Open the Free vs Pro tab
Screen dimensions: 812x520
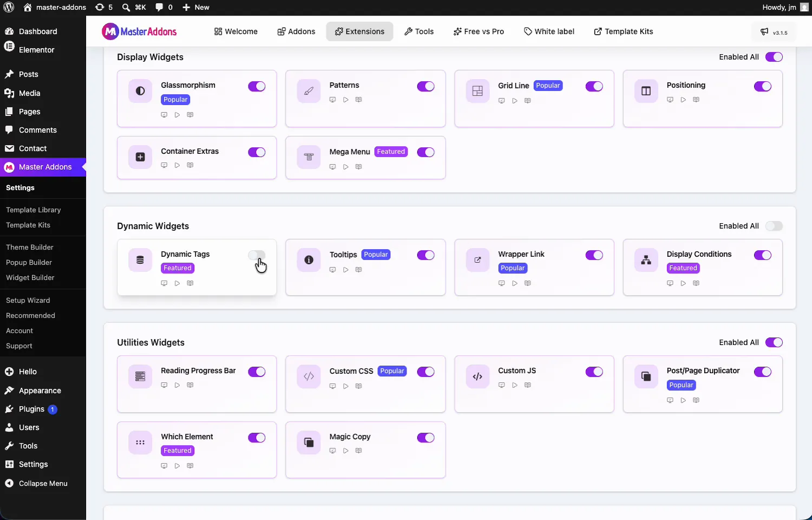click(479, 31)
